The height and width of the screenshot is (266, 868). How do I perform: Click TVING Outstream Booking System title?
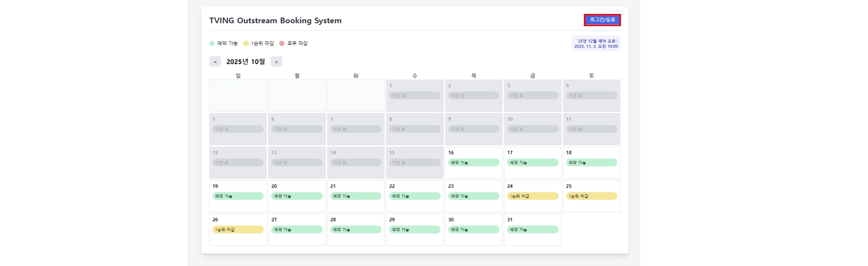(x=275, y=21)
